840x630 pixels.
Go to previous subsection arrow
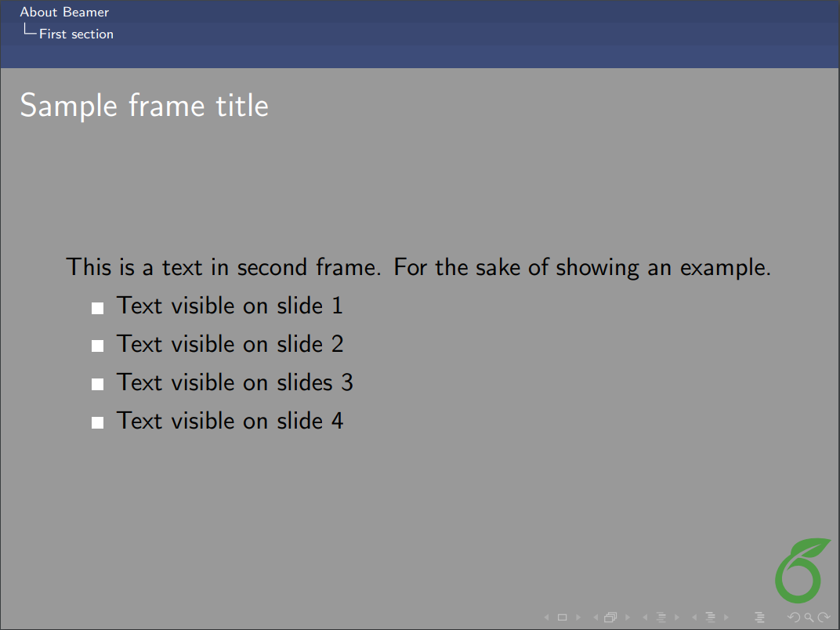coord(645,617)
